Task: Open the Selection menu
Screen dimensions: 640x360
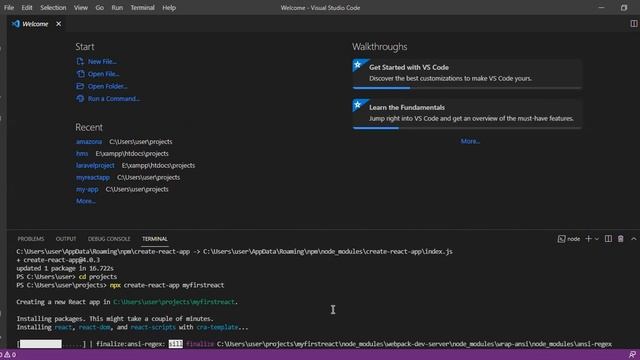Action: tap(53, 8)
